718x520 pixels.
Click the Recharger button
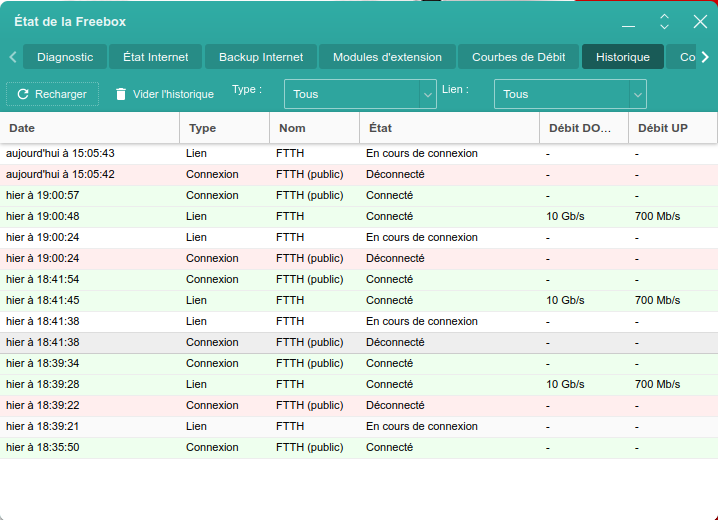pos(52,94)
